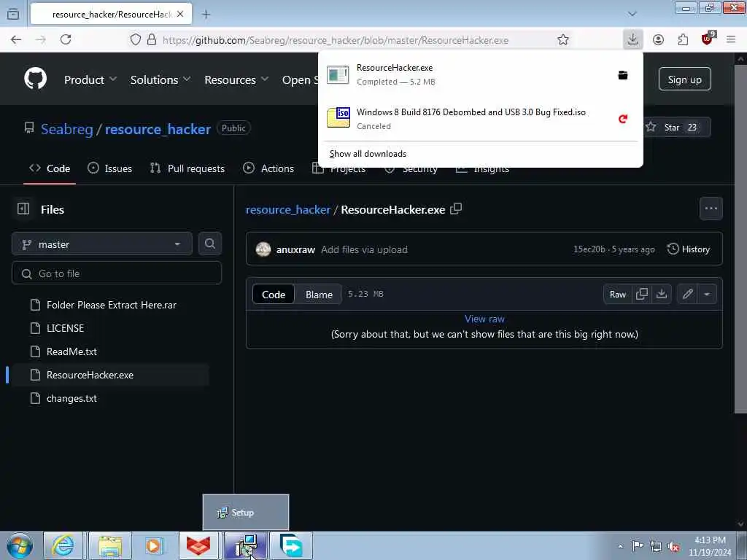Screen dimensions: 747x560
Task: Click the uBlock Origin shield icon
Action: 708,39
